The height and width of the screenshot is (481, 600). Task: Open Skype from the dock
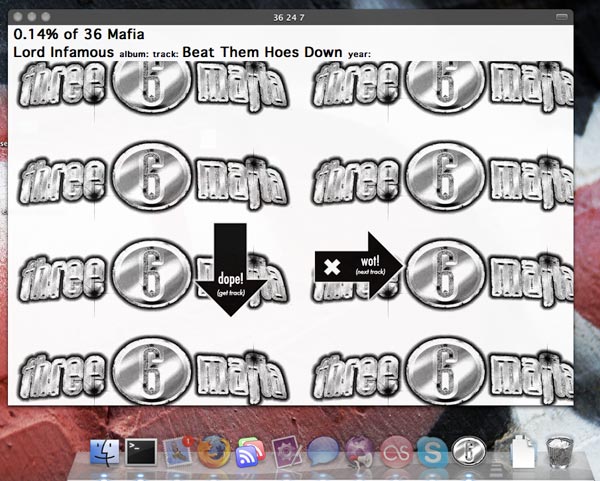pyautogui.click(x=432, y=453)
